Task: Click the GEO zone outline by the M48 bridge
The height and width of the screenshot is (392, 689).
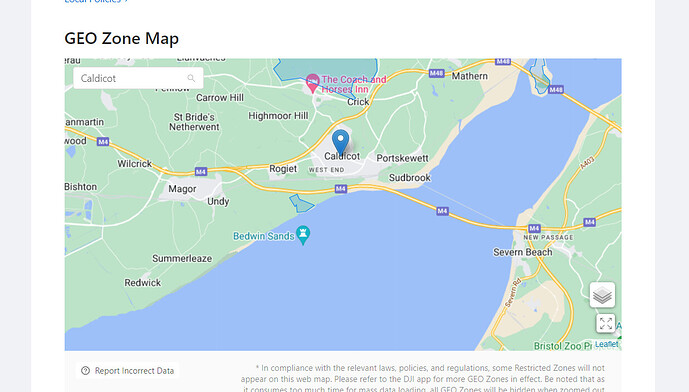Action: pyautogui.click(x=540, y=77)
